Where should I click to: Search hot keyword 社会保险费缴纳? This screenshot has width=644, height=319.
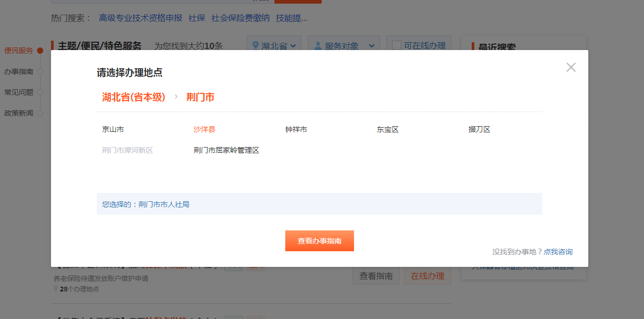pos(240,18)
